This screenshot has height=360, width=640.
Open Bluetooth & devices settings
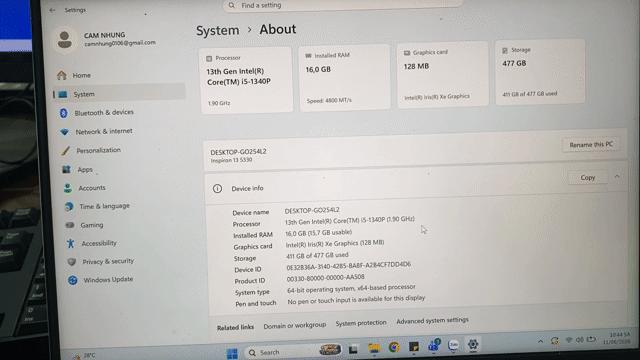click(x=97, y=113)
